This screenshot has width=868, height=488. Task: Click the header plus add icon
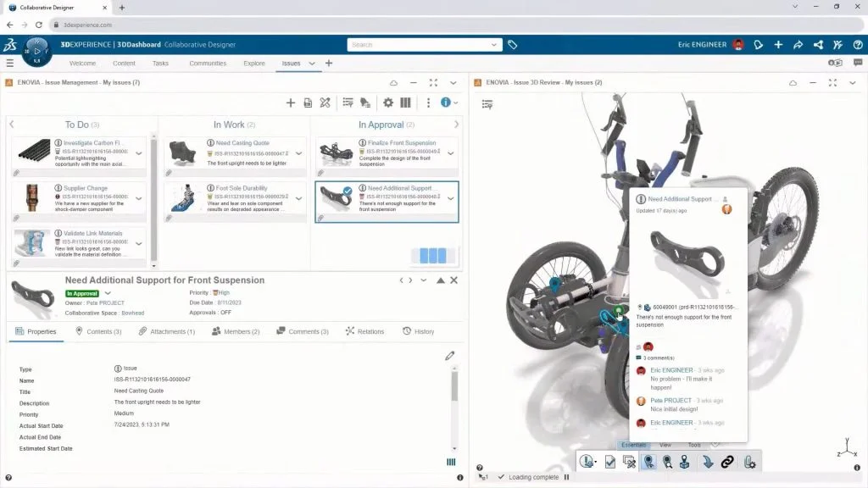(778, 45)
